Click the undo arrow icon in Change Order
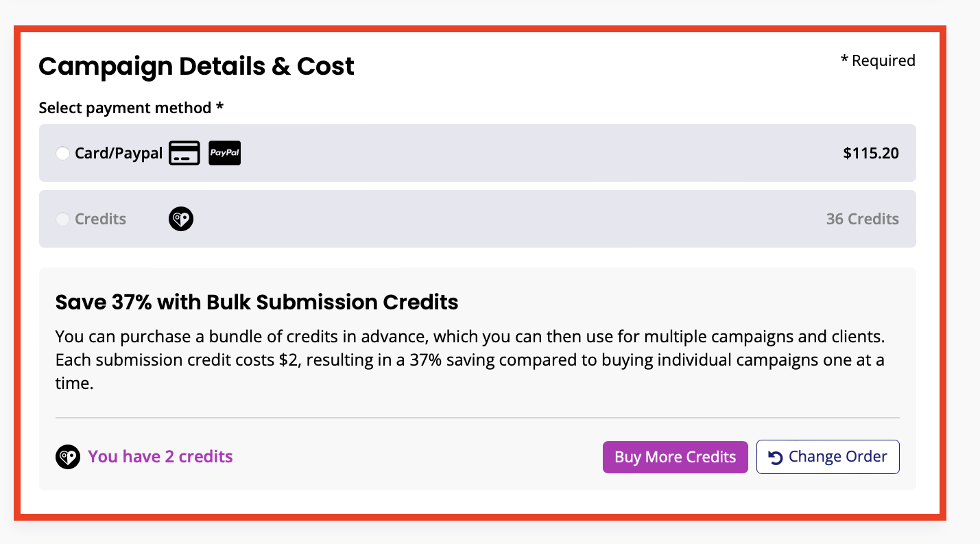The image size is (980, 544). tap(776, 458)
